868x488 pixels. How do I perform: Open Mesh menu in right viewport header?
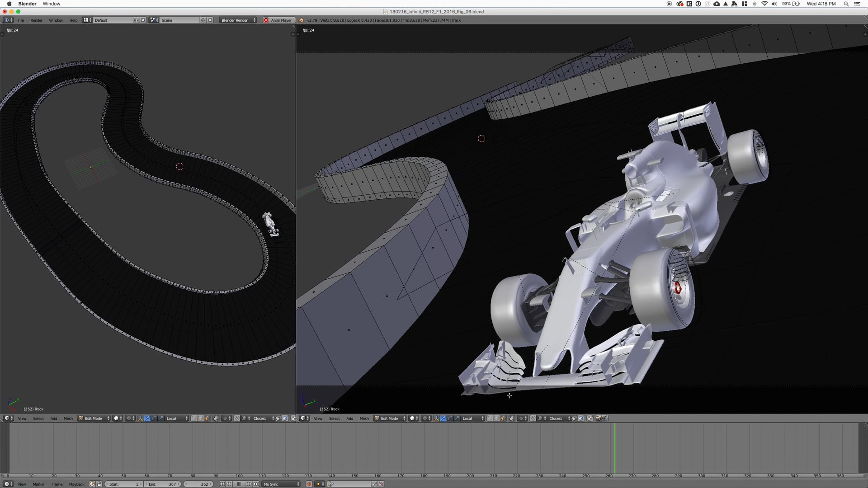(364, 418)
